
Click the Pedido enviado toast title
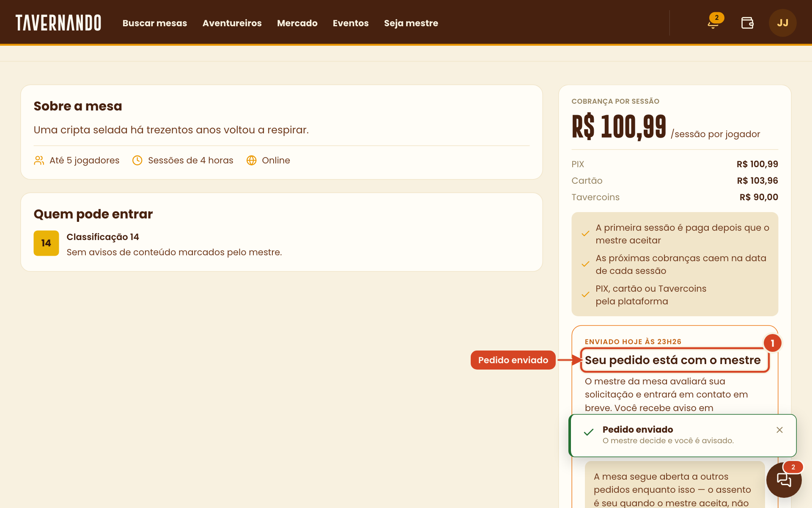(638, 429)
